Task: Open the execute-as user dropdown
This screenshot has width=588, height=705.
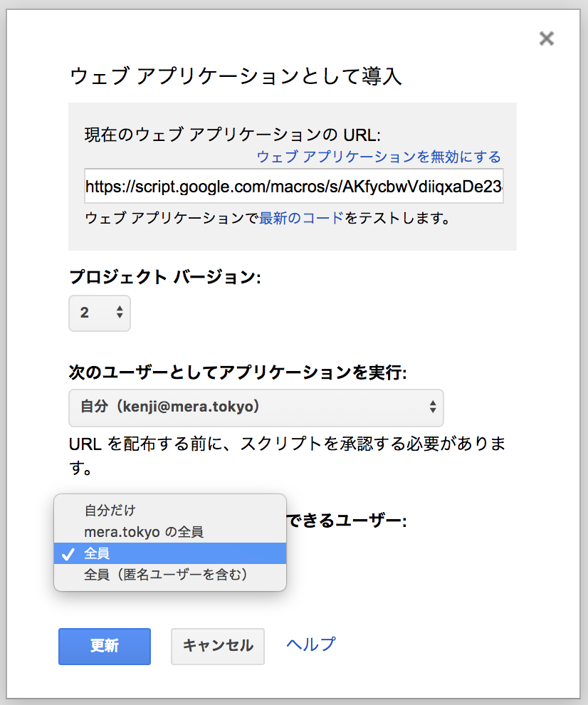Action: point(256,408)
